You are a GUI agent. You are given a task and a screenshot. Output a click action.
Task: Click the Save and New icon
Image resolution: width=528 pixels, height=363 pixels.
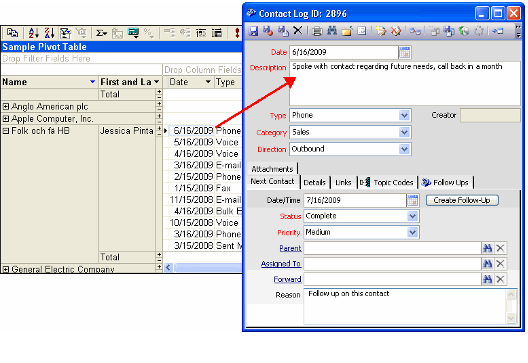(283, 31)
